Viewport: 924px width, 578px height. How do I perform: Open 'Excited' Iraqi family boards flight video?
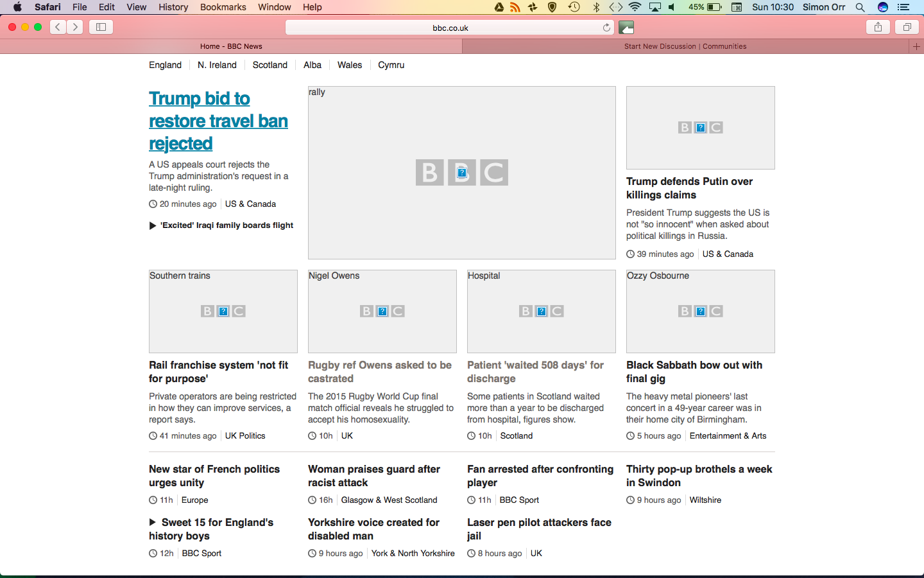[x=221, y=225]
